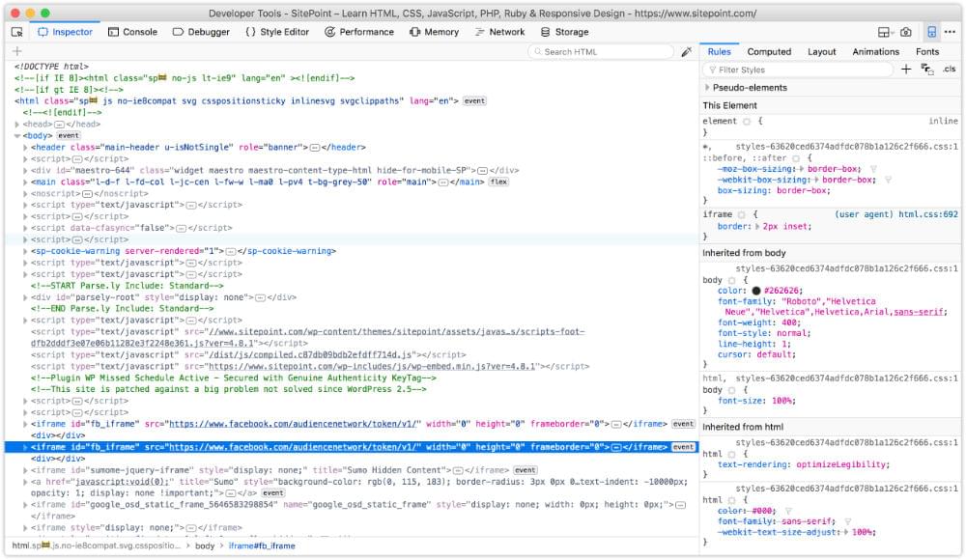The height and width of the screenshot is (560, 966).
Task: Open the Computed styles tab
Action: point(769,51)
